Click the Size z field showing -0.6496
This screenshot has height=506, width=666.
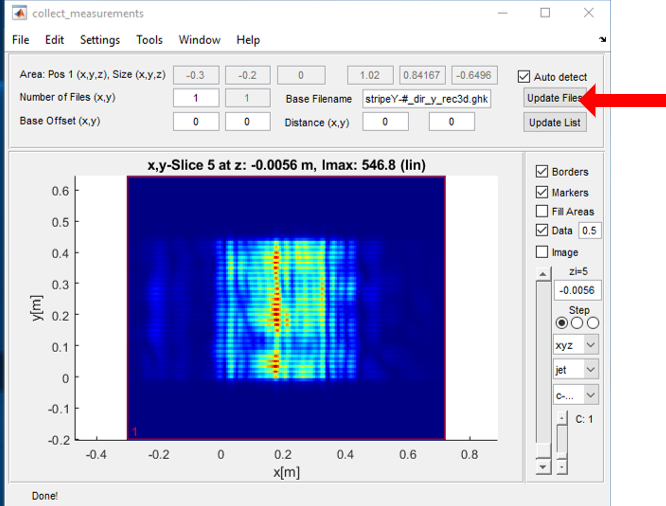pyautogui.click(x=474, y=75)
